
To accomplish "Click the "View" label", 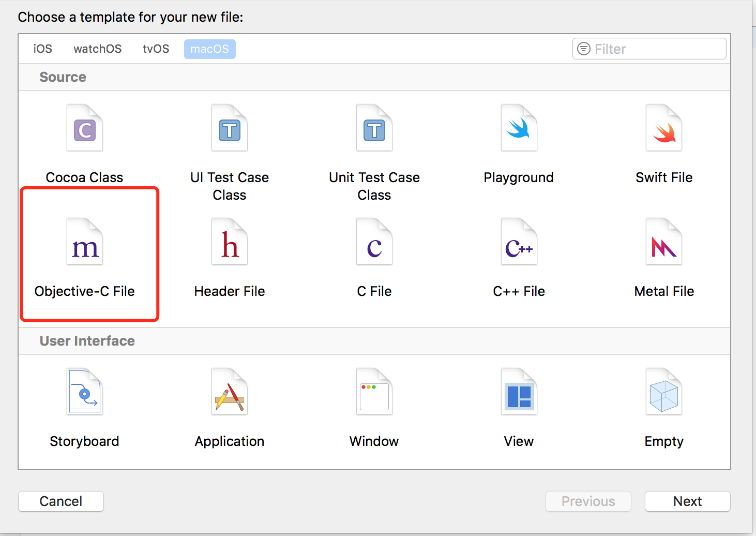I will pos(519,441).
